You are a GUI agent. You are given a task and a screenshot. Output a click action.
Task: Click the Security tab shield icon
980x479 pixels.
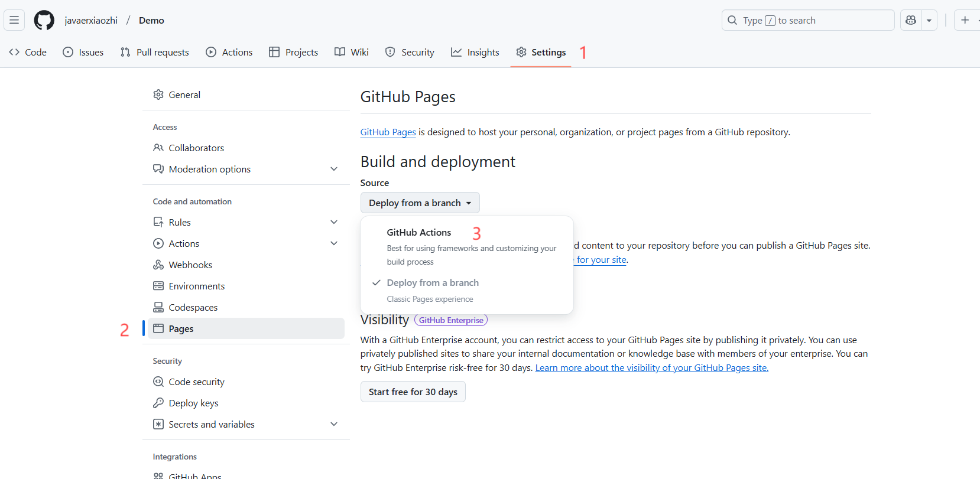390,52
